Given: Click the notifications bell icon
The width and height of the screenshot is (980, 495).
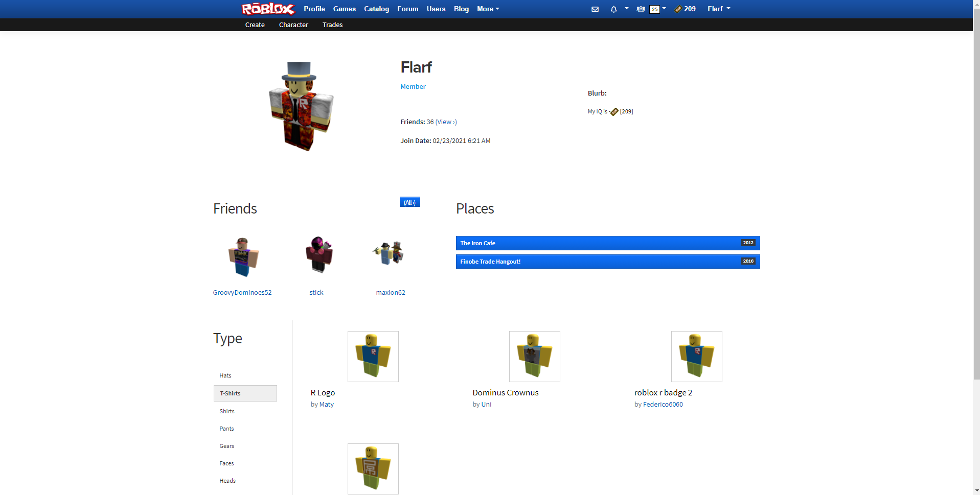Looking at the screenshot, I should click(612, 9).
